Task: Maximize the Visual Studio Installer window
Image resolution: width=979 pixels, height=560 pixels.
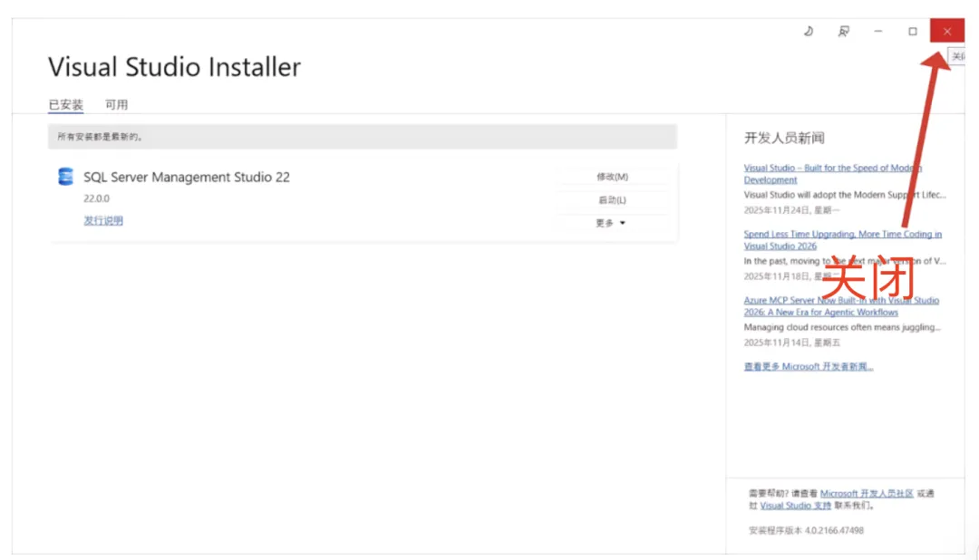Action: [x=913, y=31]
